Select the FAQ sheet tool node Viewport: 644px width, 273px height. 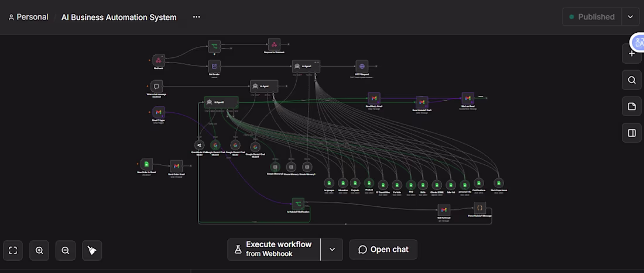click(410, 185)
